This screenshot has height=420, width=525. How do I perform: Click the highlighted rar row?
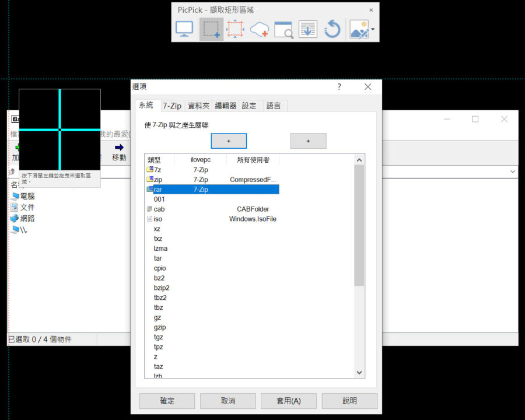pos(212,189)
